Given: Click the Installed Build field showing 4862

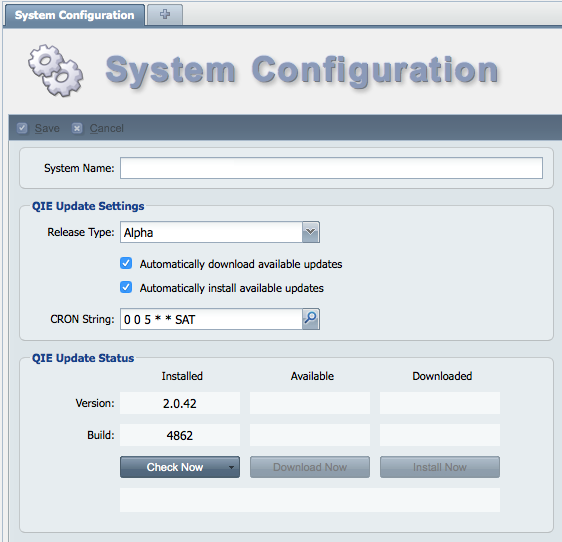Looking at the screenshot, I should click(180, 435).
